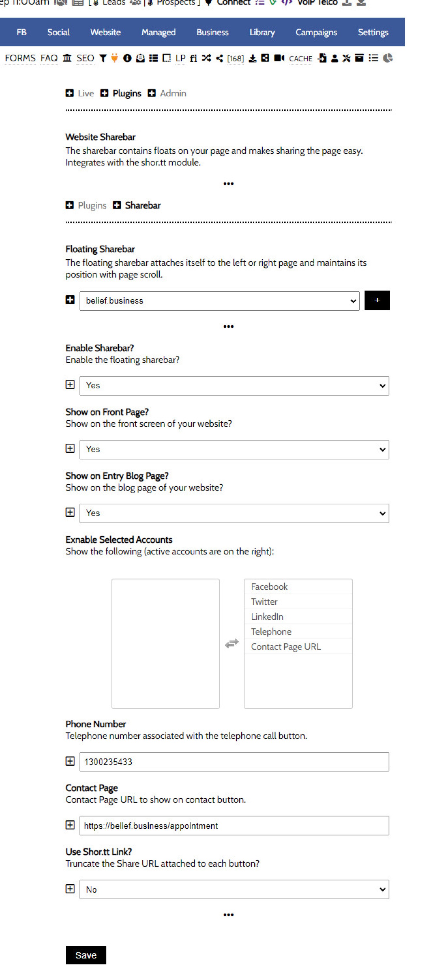Open the video camera icon in toolbar
The width and height of the screenshot is (433, 980).
click(x=279, y=58)
